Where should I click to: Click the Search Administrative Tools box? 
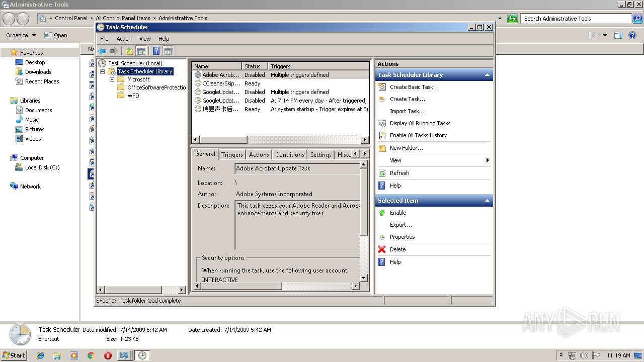tap(577, 19)
